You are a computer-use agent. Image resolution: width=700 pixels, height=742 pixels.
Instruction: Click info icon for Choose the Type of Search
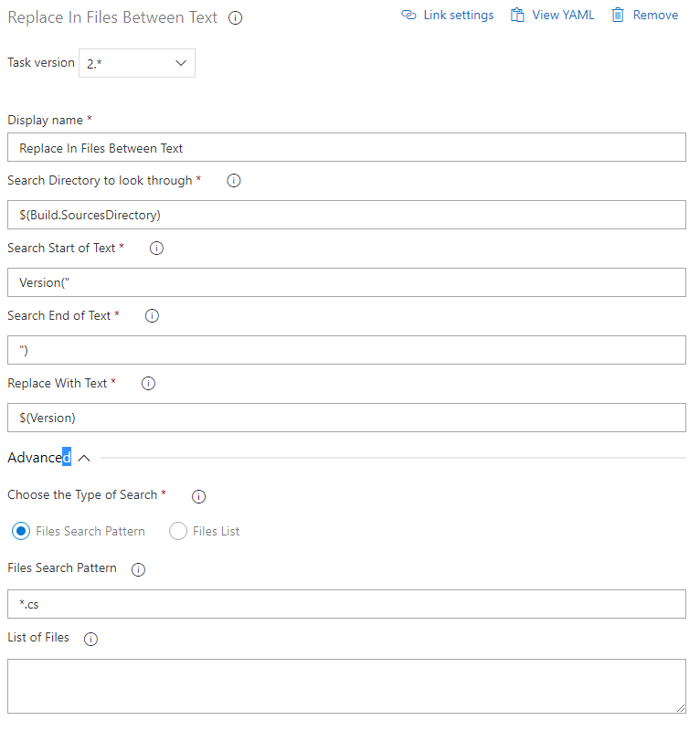tap(198, 494)
